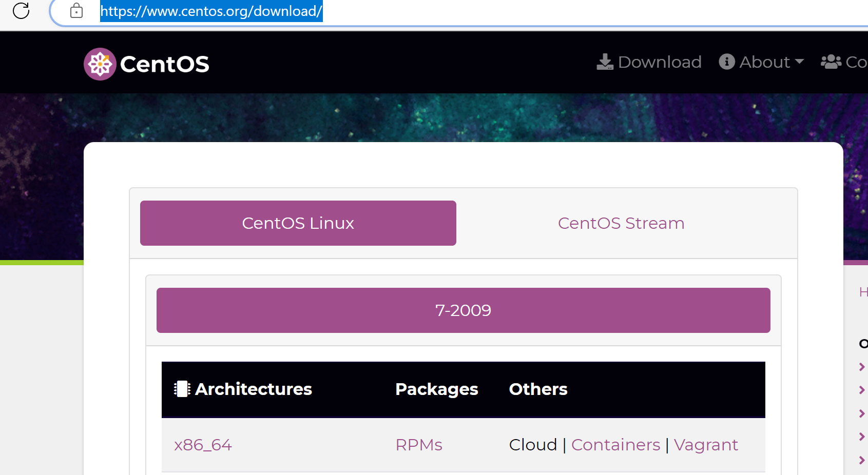
Task: Click the download arrow icon in navbar
Action: [605, 62]
